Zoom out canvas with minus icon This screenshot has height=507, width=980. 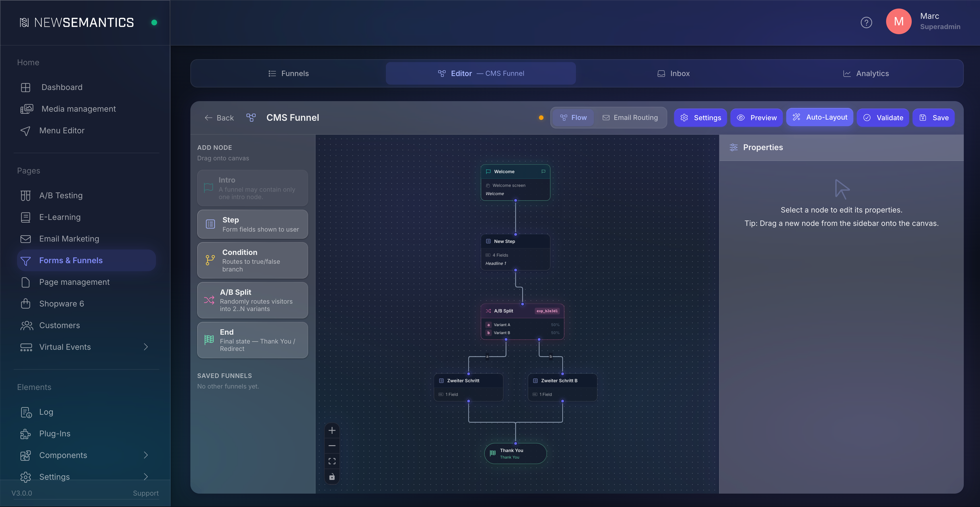(x=332, y=446)
